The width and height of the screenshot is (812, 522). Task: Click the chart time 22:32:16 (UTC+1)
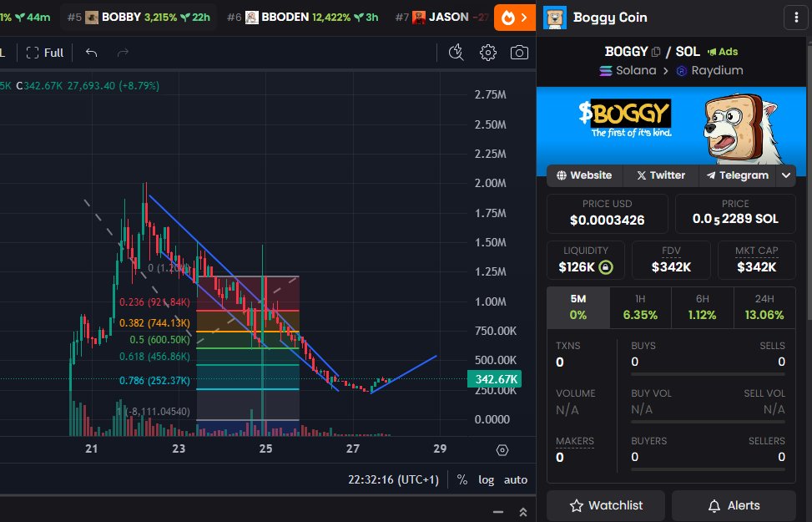point(394,480)
